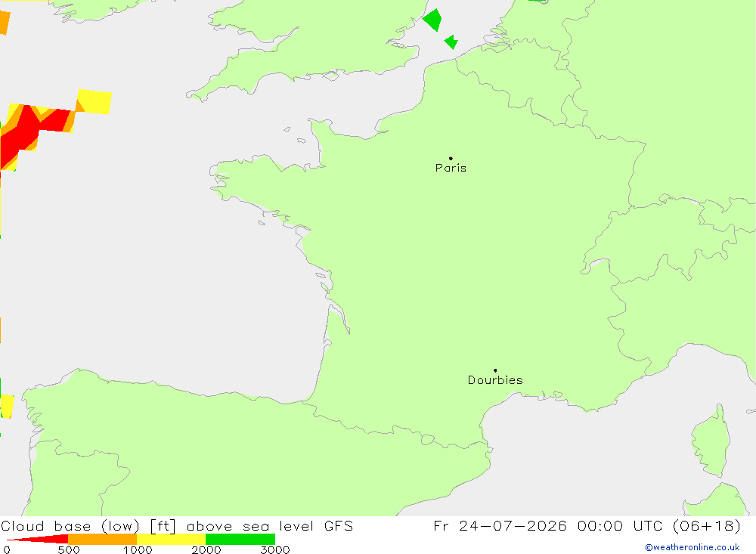Click the forecast date 'Fr 24-07-2026 00:00 UTC (06+18)'
The height and width of the screenshot is (554, 756).
587,525
